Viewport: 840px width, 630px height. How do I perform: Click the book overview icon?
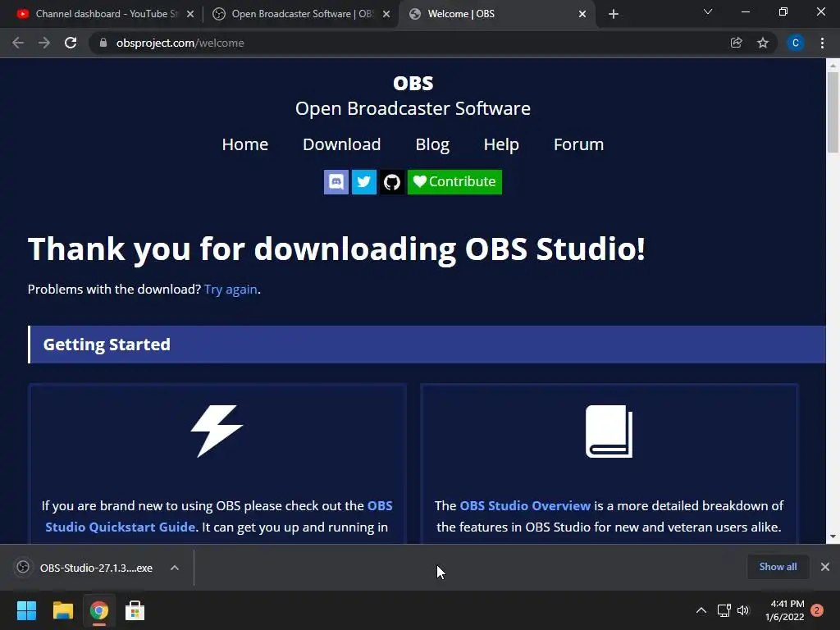609,431
